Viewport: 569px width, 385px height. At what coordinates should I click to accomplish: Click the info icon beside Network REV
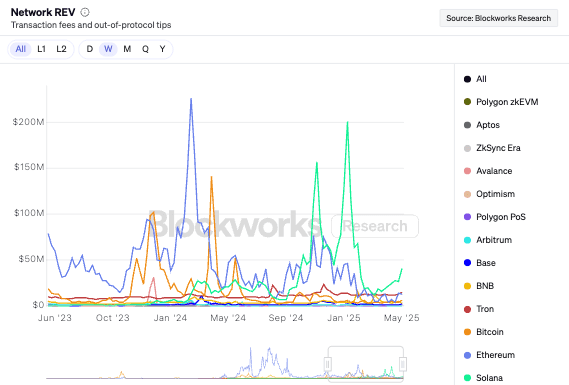pyautogui.click(x=85, y=12)
